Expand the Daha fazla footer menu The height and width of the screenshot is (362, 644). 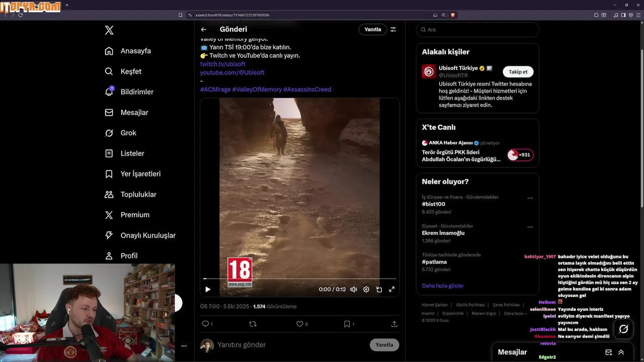[516, 313]
